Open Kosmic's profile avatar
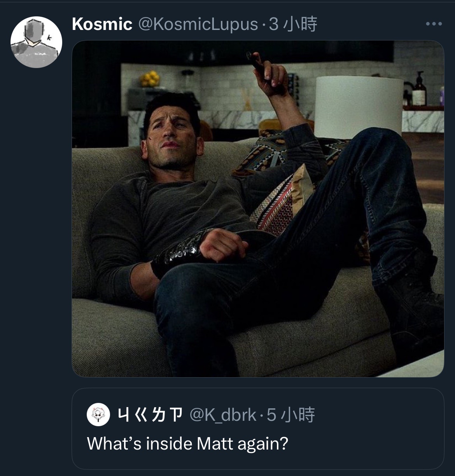This screenshot has height=476, width=455. pyautogui.click(x=36, y=42)
